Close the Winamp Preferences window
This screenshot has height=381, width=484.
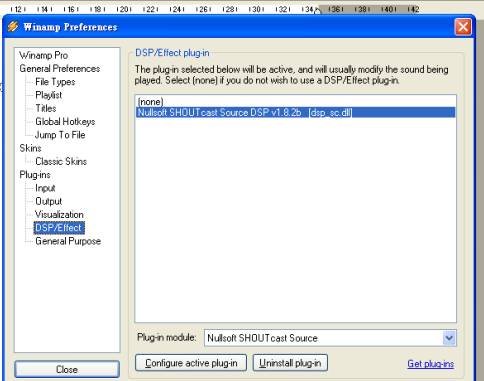[463, 27]
